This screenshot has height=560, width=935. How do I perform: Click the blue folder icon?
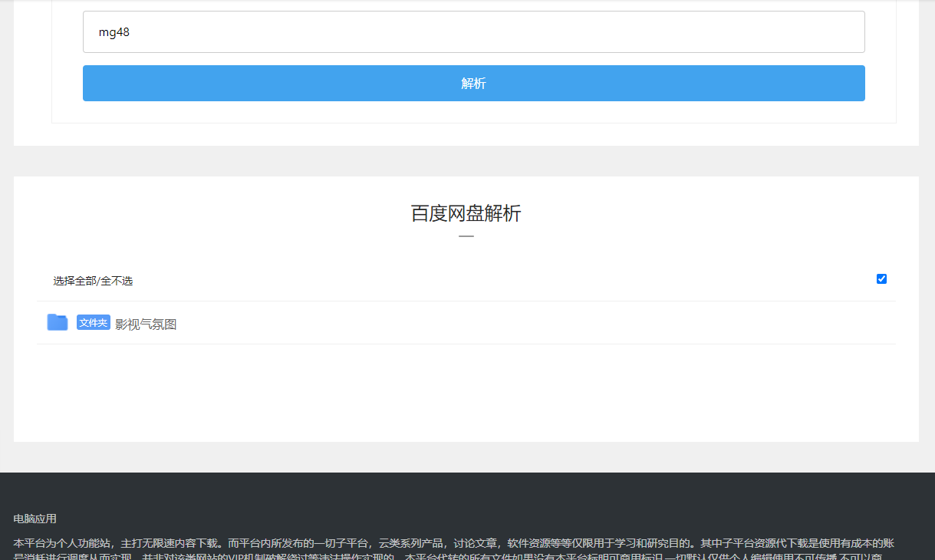click(x=58, y=322)
